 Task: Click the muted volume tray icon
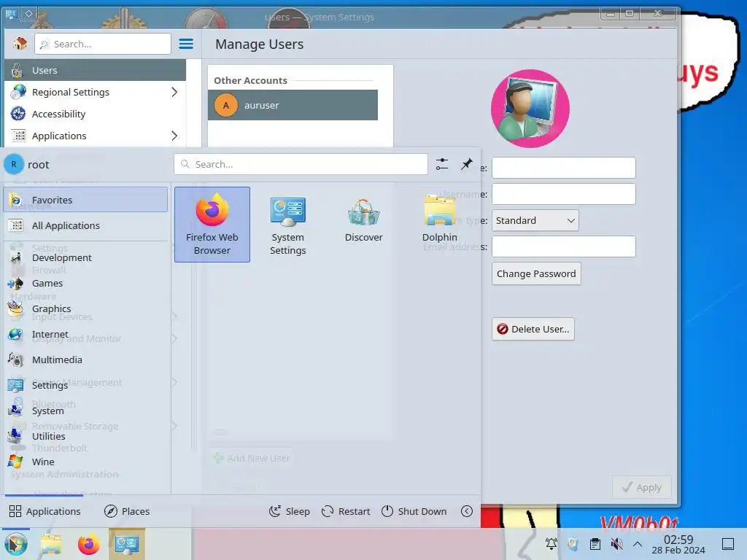(x=616, y=544)
